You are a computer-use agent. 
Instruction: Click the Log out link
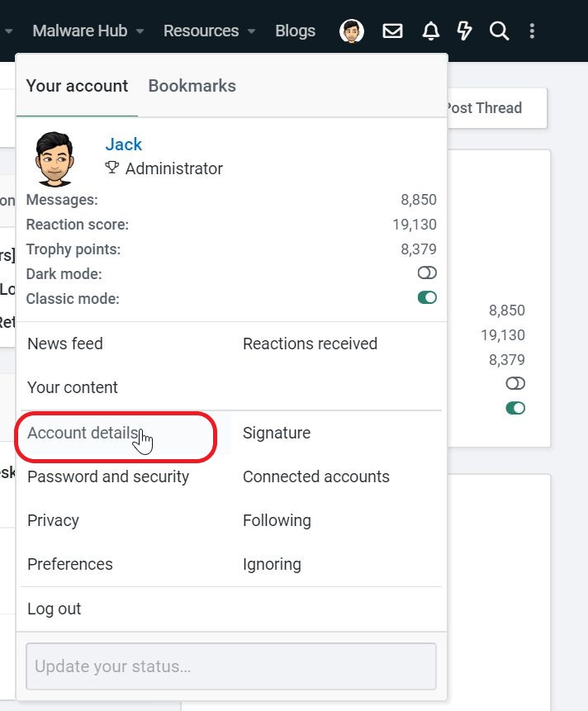tap(55, 609)
